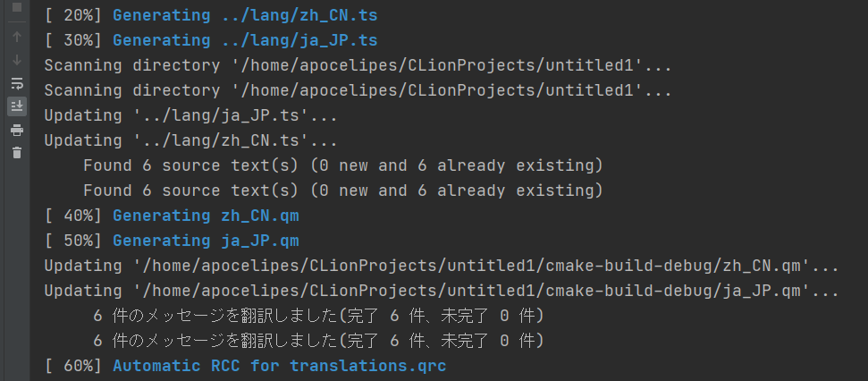Clear all output with the trash icon
The image size is (868, 381).
pyautogui.click(x=17, y=153)
